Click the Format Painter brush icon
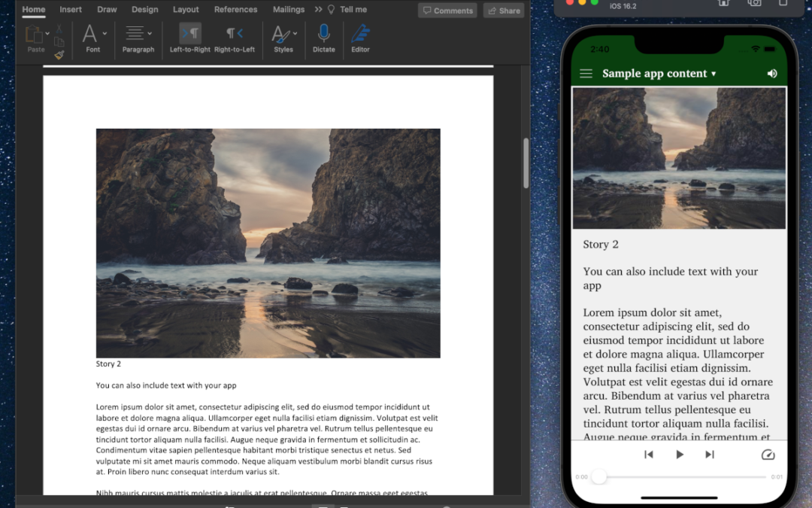The image size is (812, 508). [59, 54]
